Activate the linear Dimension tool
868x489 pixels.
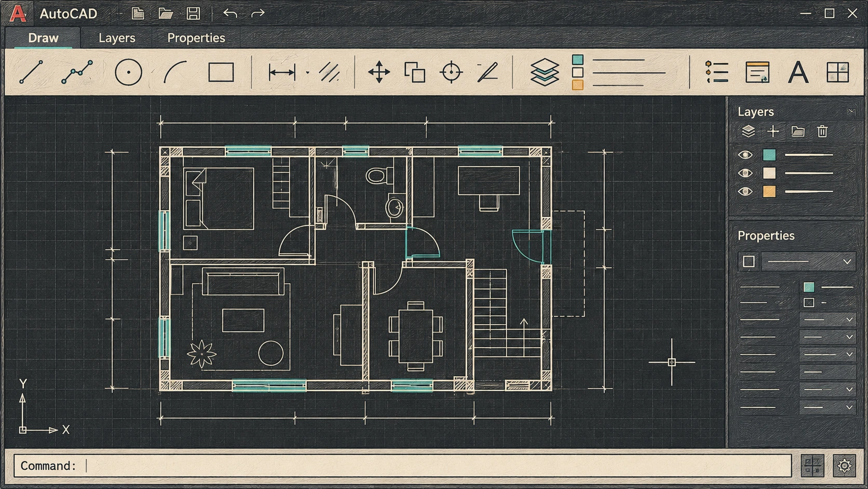(x=282, y=72)
